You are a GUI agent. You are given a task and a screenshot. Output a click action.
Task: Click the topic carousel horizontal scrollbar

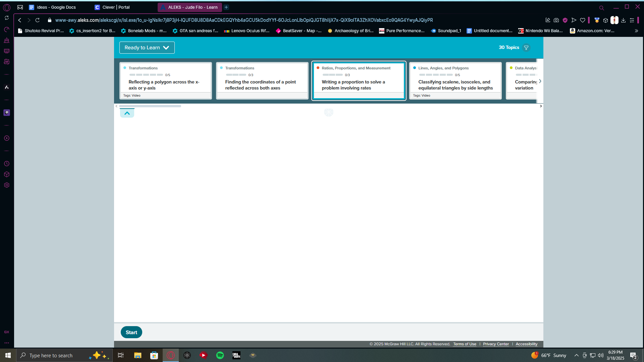click(x=150, y=106)
